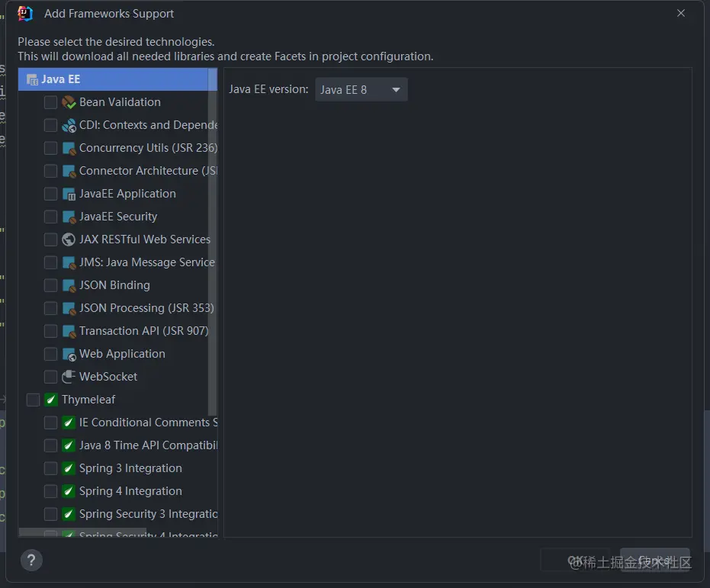Enable the Connector Architecture checkbox
Viewport: 710px width, 588px height.
pos(50,171)
